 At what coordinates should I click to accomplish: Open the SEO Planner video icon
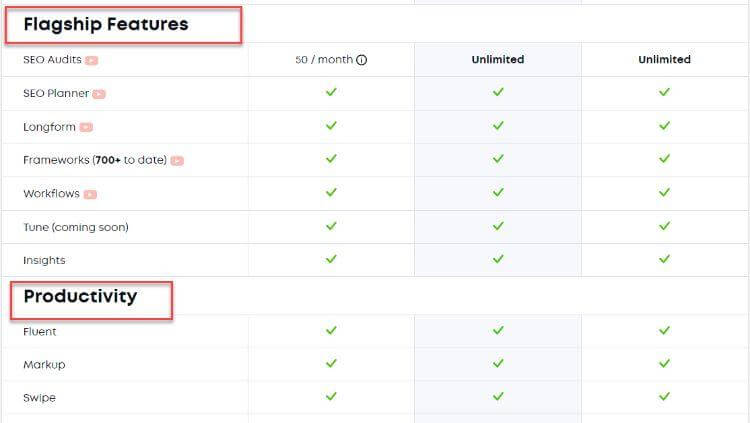pyautogui.click(x=99, y=94)
